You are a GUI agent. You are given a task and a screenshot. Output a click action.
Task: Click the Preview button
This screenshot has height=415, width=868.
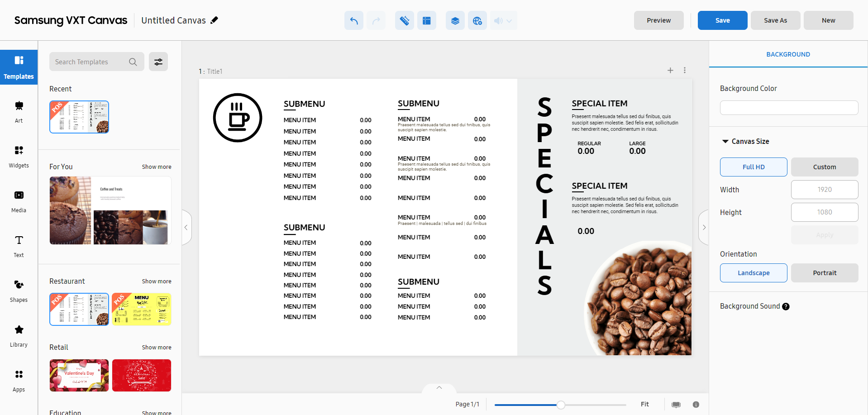(x=658, y=20)
